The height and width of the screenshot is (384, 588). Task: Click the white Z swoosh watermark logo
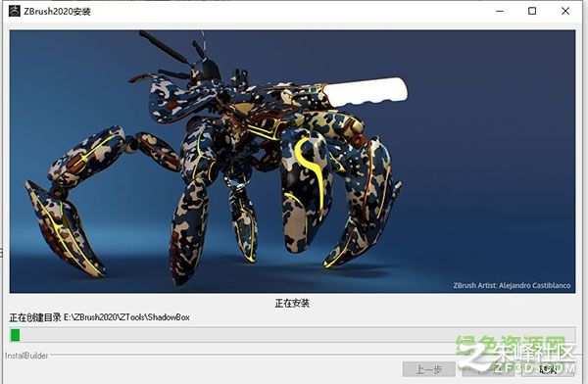pos(475,356)
